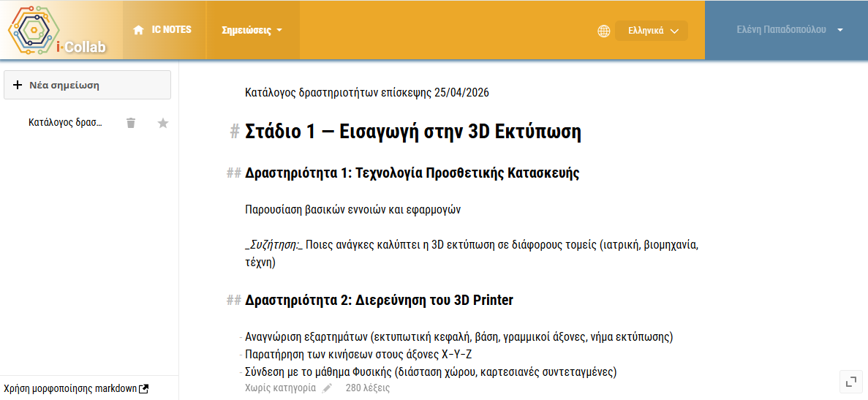Click the Χωρίς κατηγορία category label
Viewport: 868px width, 400px height.
coord(281,388)
